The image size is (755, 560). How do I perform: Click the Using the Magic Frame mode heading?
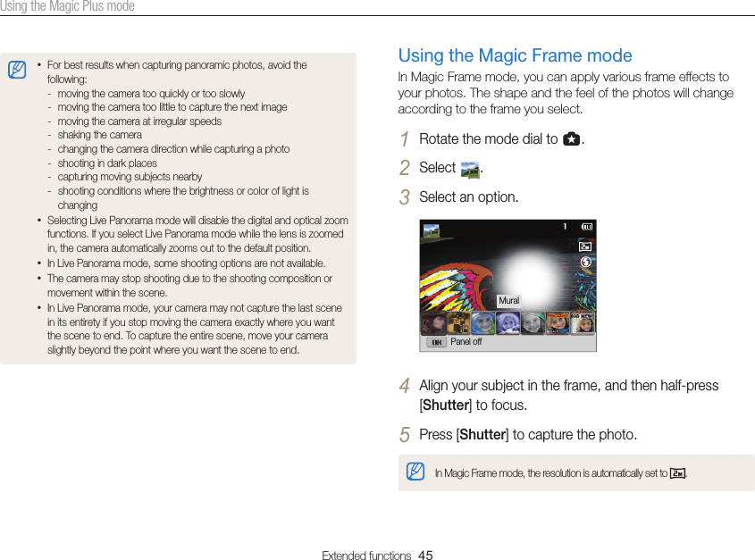[x=515, y=55]
